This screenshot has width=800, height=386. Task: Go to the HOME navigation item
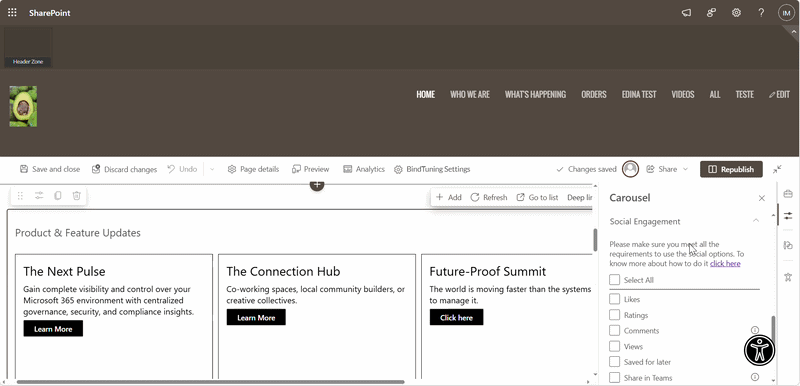(x=426, y=94)
